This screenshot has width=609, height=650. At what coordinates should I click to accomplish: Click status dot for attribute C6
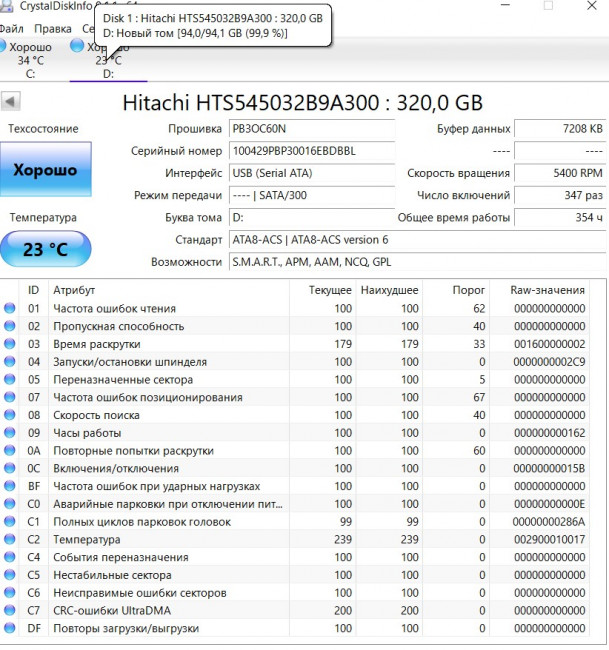(x=10, y=592)
